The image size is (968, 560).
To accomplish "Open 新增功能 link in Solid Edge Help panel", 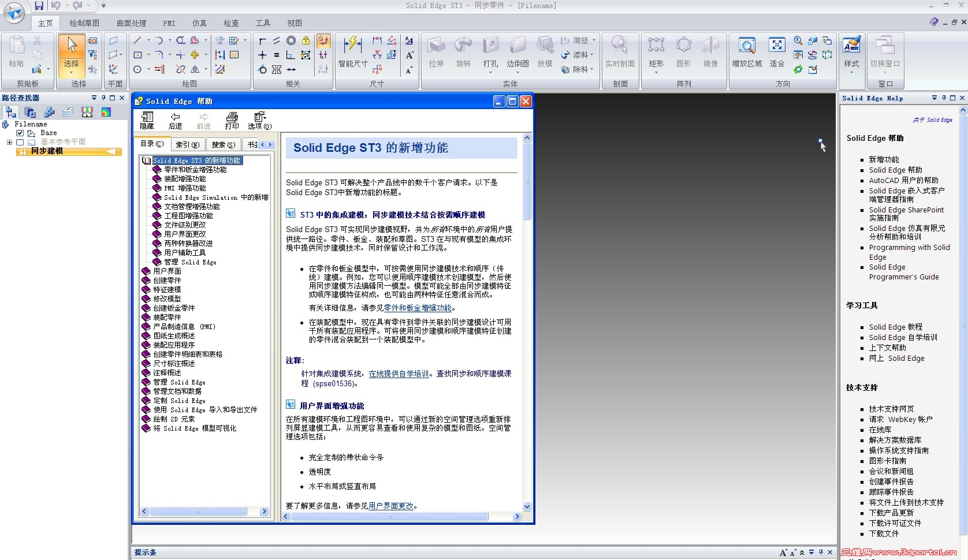I will tap(884, 159).
